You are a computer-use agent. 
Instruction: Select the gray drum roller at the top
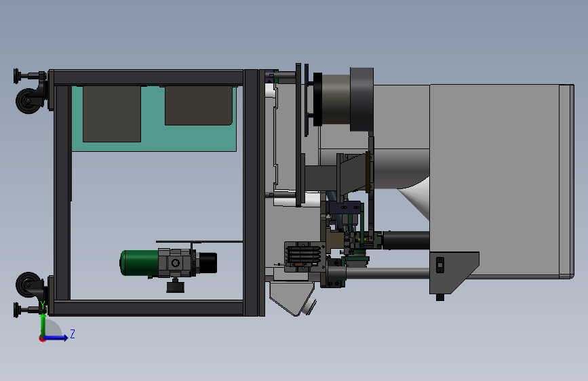click(x=336, y=99)
